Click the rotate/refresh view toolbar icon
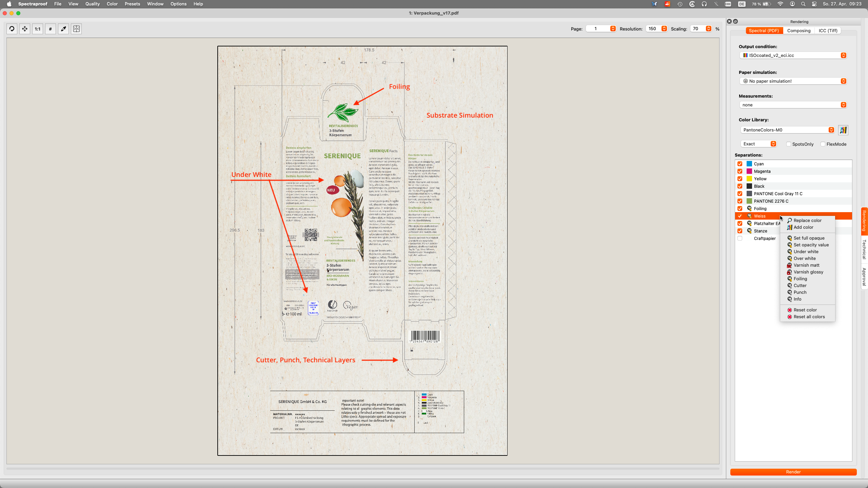This screenshot has width=868, height=488. tap(12, 29)
